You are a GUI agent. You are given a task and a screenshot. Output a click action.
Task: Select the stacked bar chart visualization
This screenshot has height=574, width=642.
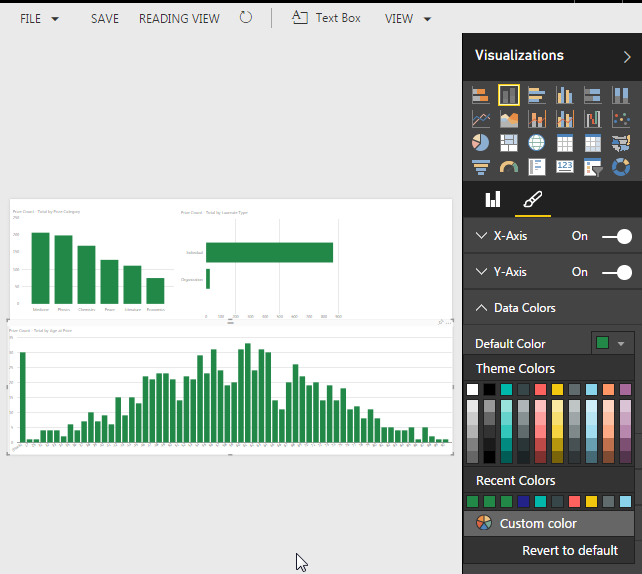click(x=481, y=95)
